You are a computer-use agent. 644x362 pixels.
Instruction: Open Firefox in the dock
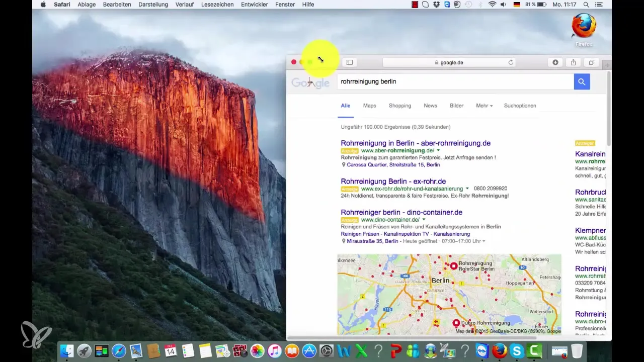point(499,350)
